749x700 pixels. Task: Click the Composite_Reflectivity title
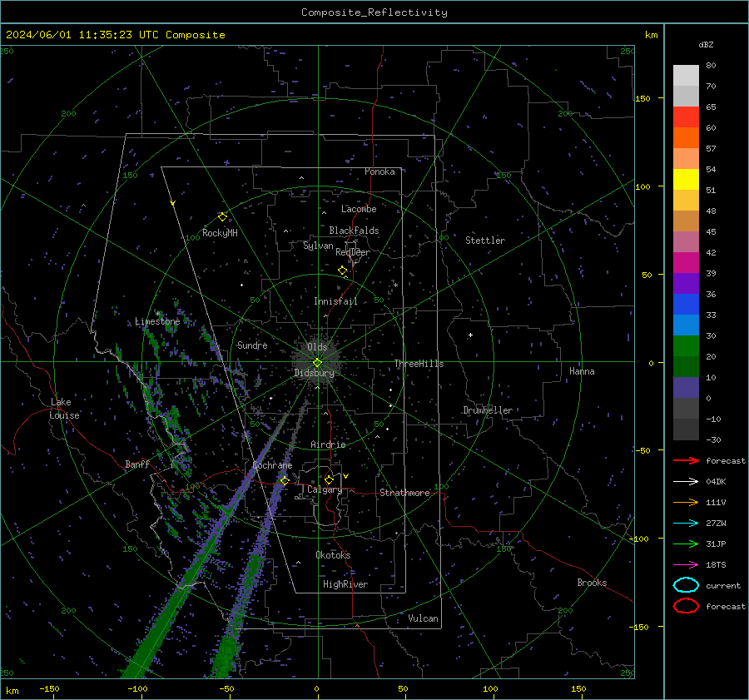[374, 12]
